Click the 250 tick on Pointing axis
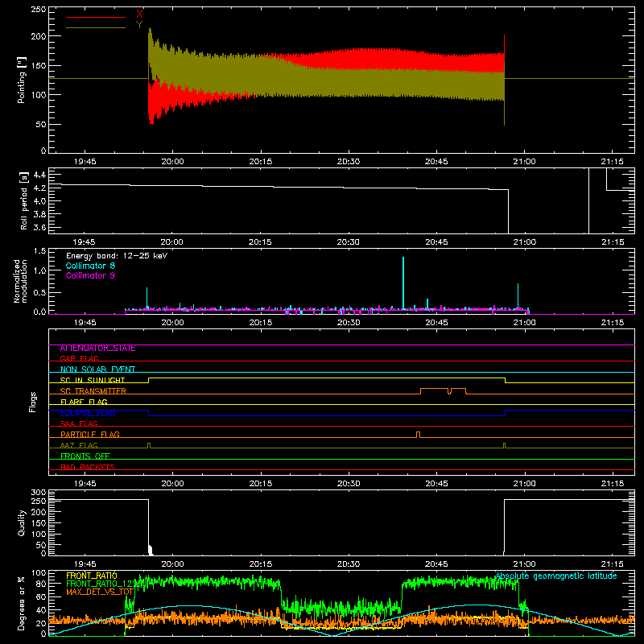Image resolution: width=644 pixels, height=644 pixels. click(x=39, y=10)
